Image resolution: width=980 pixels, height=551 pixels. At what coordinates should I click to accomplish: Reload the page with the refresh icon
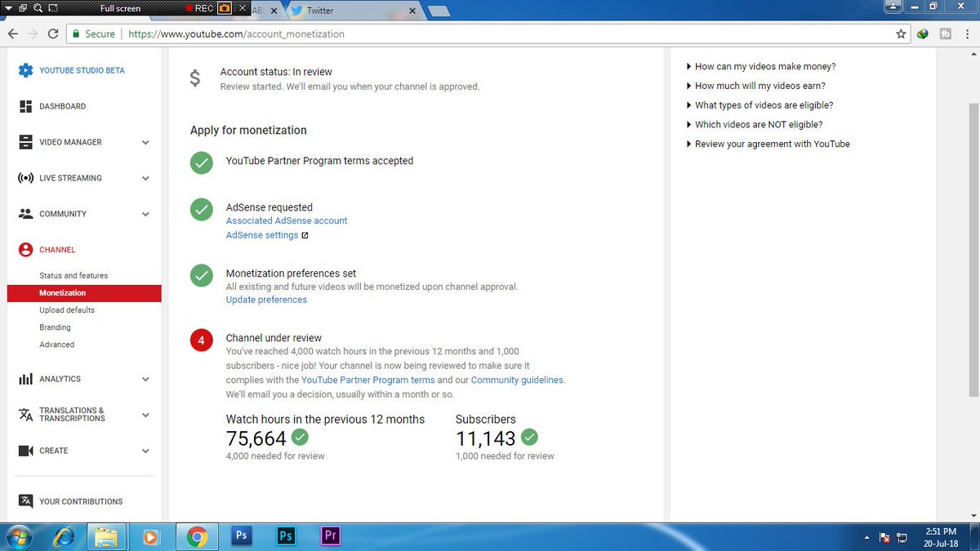[53, 34]
